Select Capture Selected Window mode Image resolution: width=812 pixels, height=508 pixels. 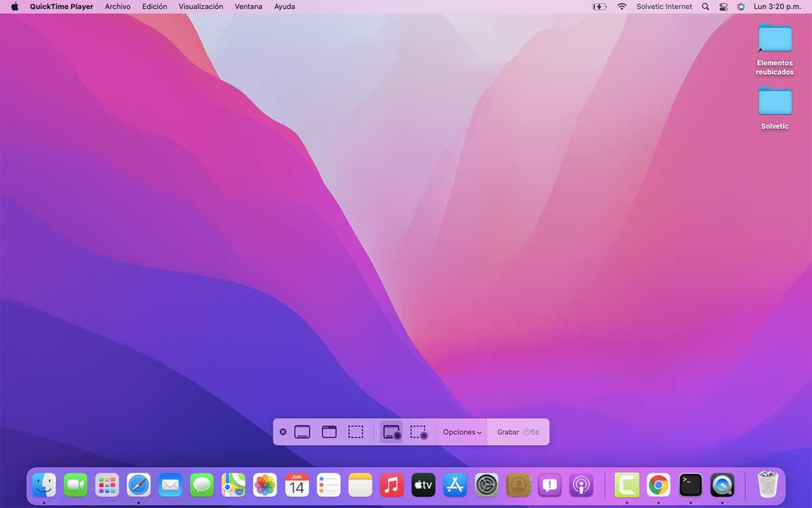coord(330,432)
